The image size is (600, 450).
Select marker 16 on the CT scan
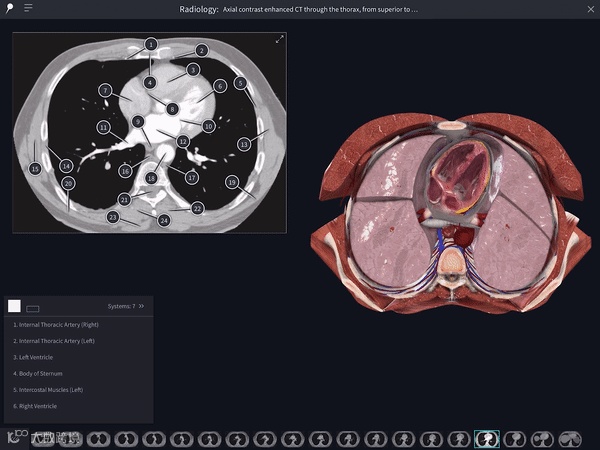(x=125, y=171)
